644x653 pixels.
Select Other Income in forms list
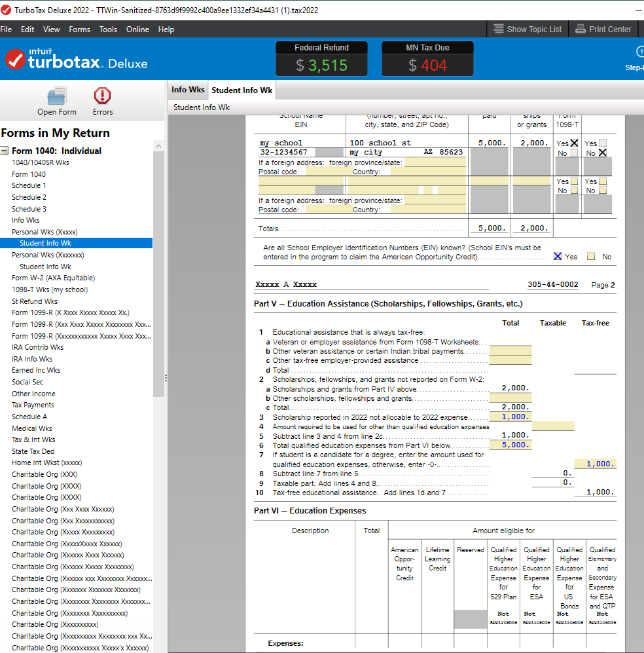click(x=33, y=394)
